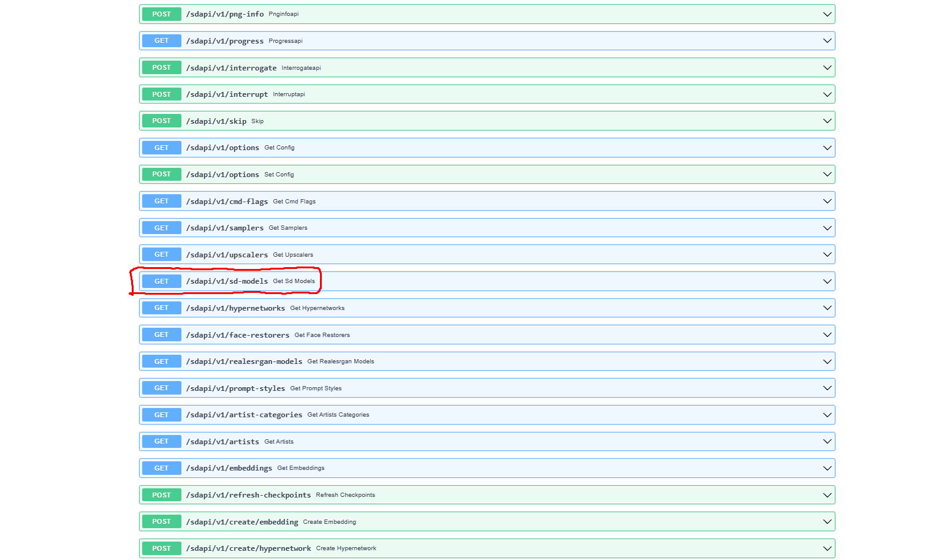Click the GET badge on /sdapi/v1/upscalers
The width and height of the screenshot is (939, 560).
(x=161, y=254)
